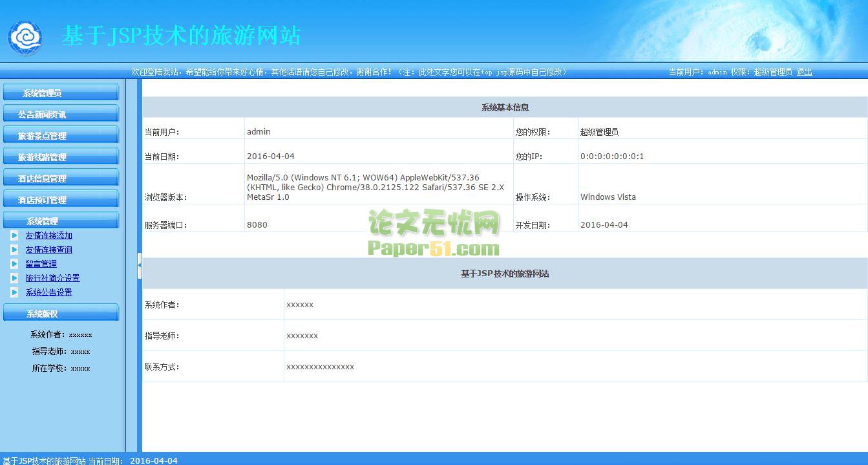Open the 旅游线路管理 menu section
The height and width of the screenshot is (465, 868).
pyautogui.click(x=61, y=157)
